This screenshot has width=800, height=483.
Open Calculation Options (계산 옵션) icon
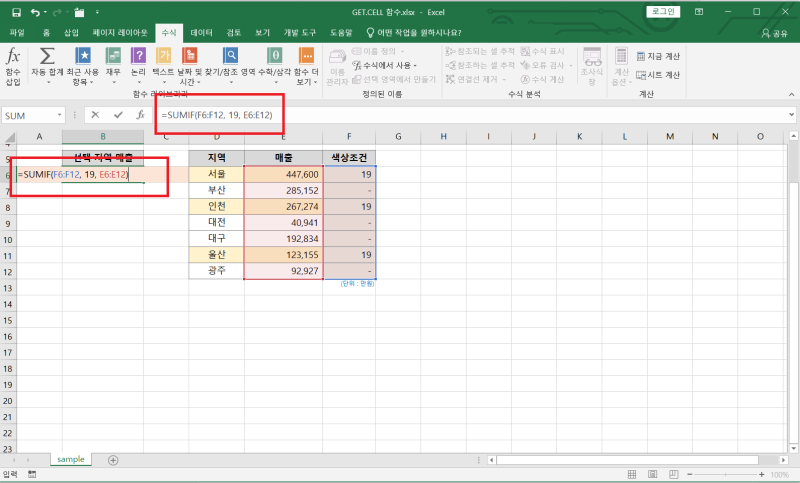(x=621, y=67)
